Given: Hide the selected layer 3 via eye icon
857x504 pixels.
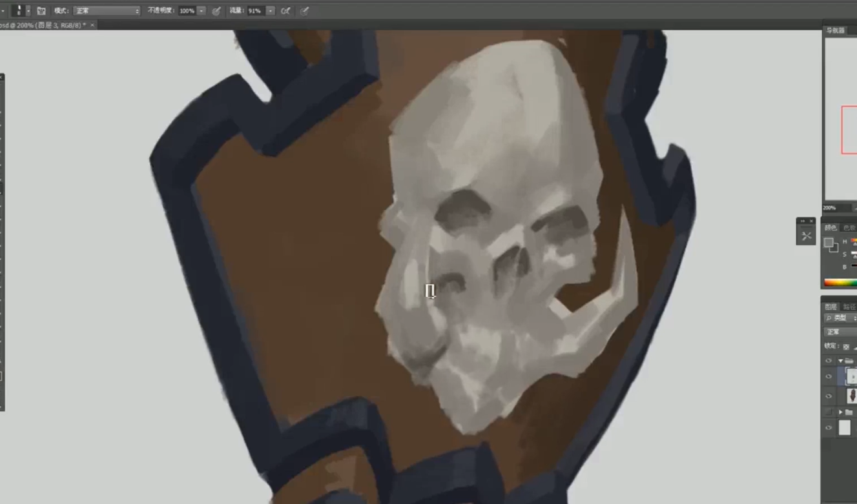Looking at the screenshot, I should point(829,377).
